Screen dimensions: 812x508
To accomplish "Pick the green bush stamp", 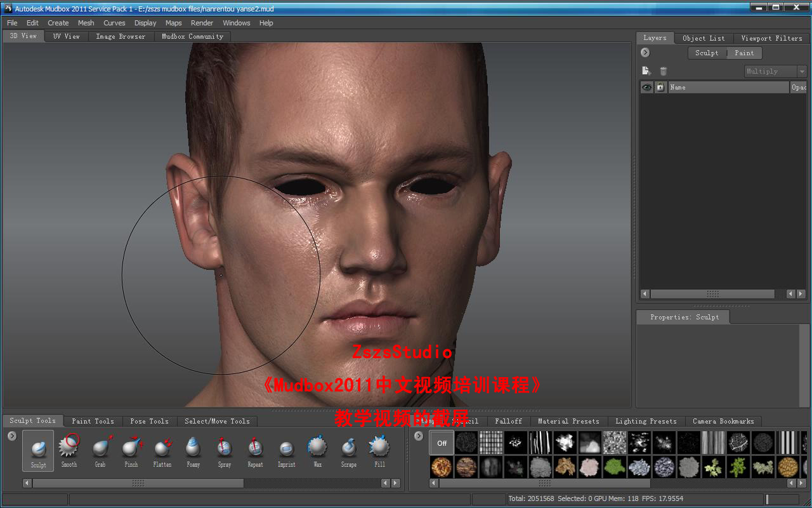I will click(x=615, y=467).
